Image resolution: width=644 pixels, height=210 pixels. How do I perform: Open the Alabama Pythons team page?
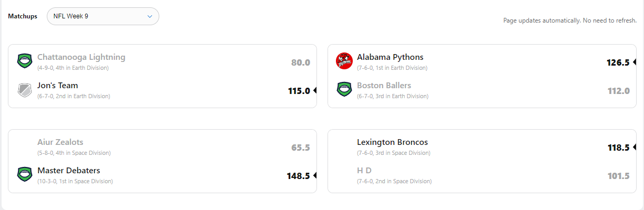[x=390, y=57]
